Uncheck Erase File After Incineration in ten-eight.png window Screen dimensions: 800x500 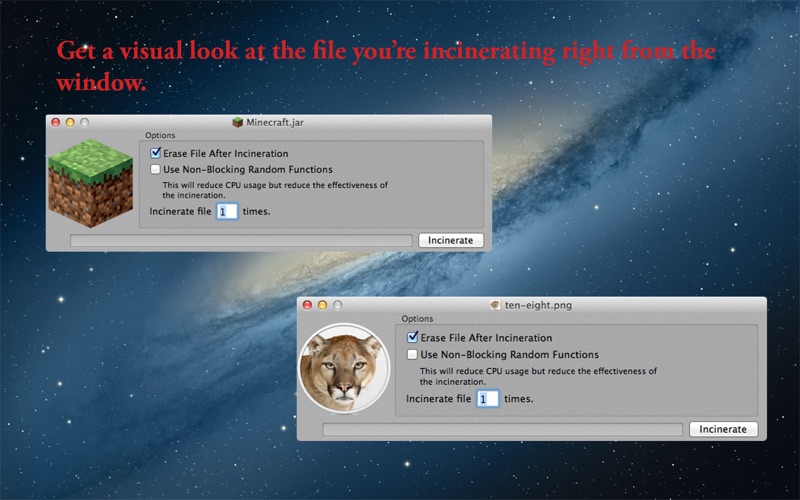tap(412, 337)
